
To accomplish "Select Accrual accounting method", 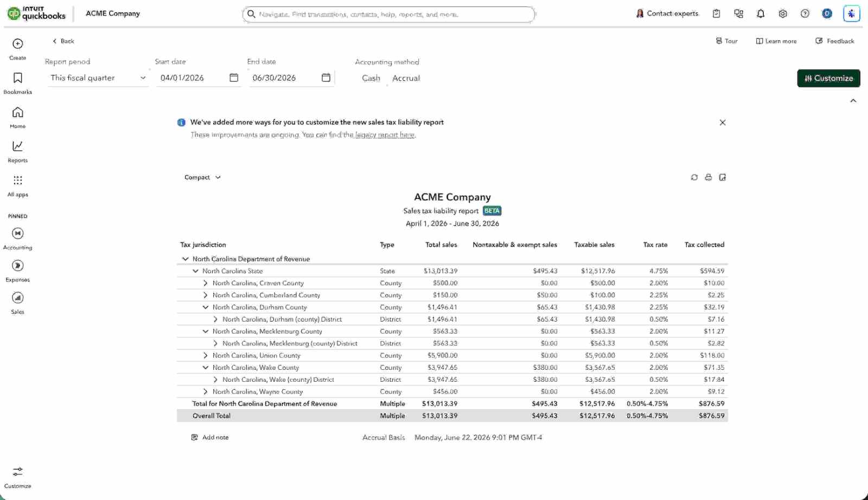I will pos(406,78).
